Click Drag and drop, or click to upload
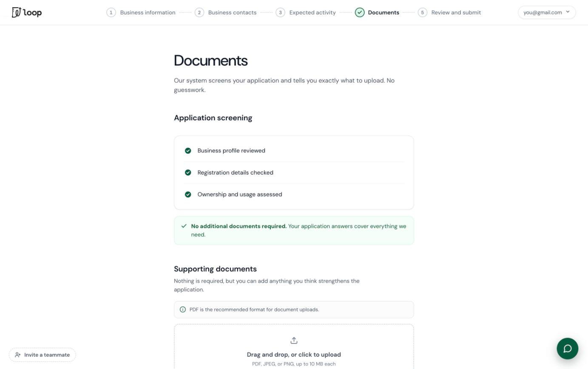 294,355
